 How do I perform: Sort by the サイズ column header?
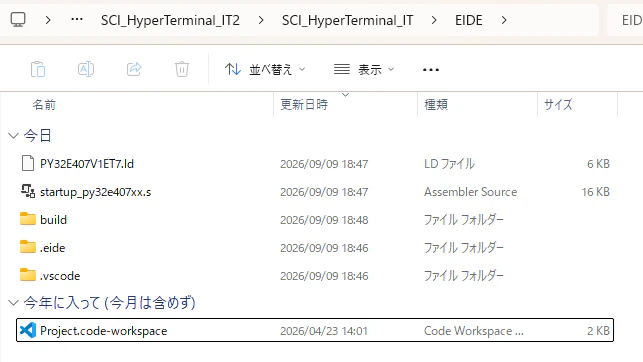pos(558,105)
